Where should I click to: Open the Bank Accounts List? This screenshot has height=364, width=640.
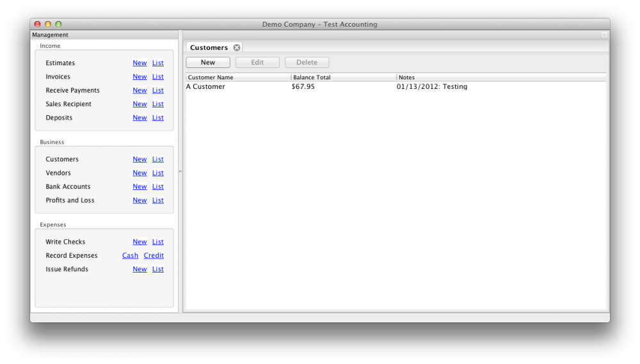click(158, 187)
